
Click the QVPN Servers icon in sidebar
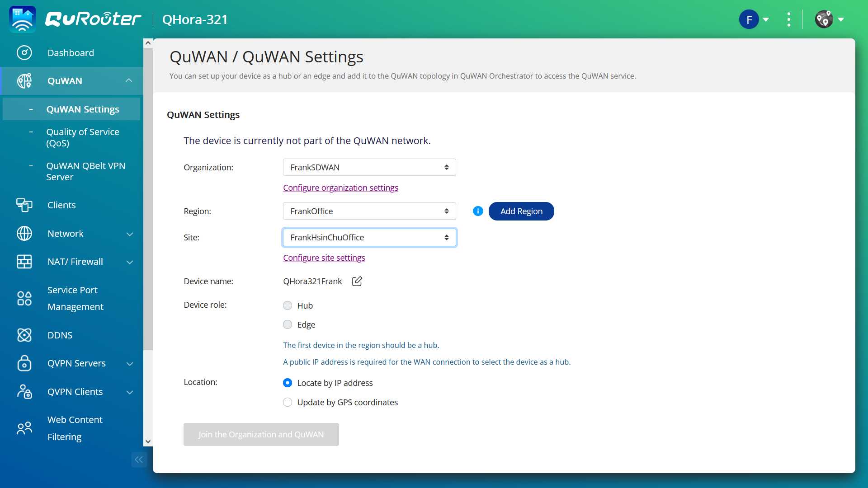click(x=24, y=363)
